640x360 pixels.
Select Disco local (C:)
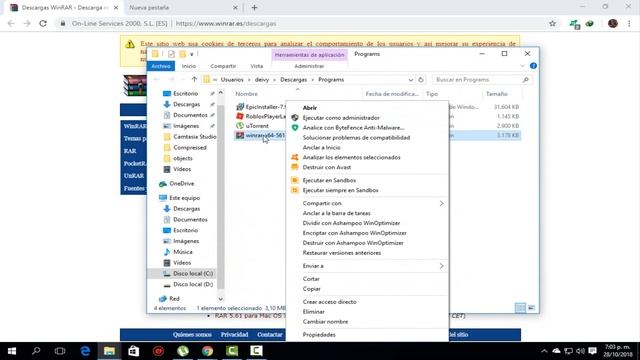(x=193, y=273)
